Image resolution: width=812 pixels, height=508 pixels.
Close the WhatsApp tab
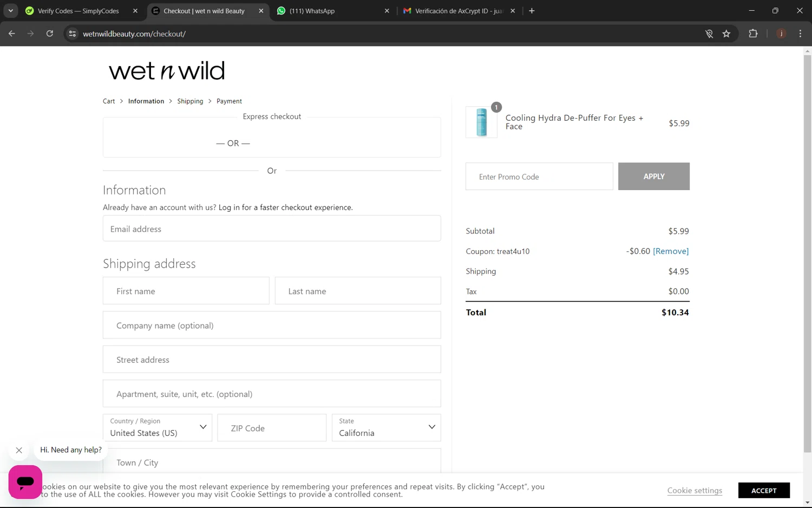point(387,11)
